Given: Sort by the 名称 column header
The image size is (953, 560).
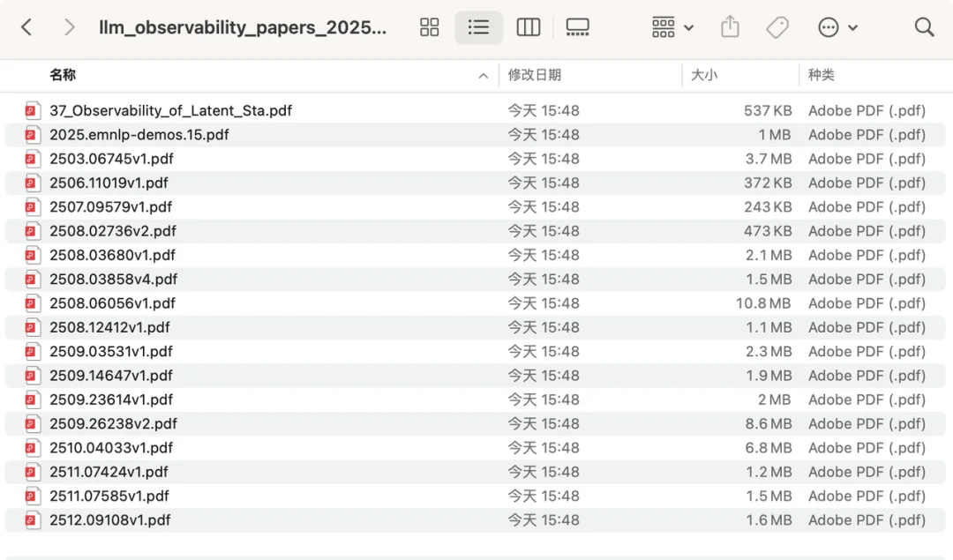Looking at the screenshot, I should point(63,75).
